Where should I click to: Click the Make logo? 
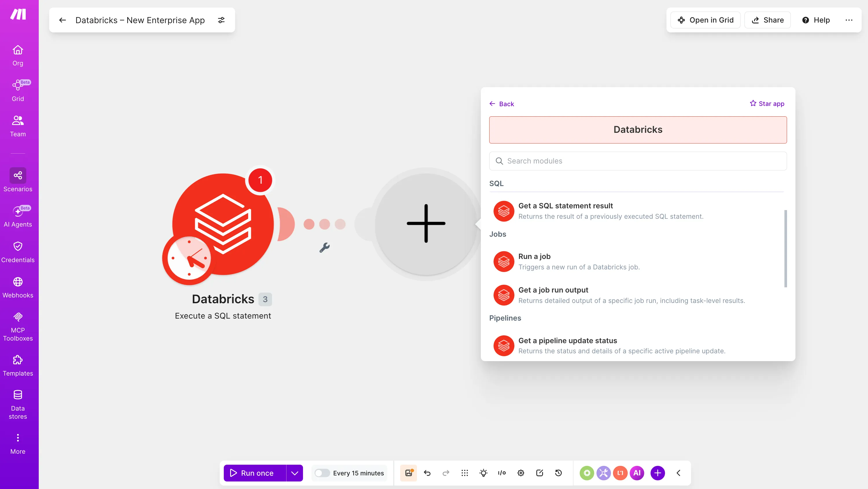tap(18, 14)
